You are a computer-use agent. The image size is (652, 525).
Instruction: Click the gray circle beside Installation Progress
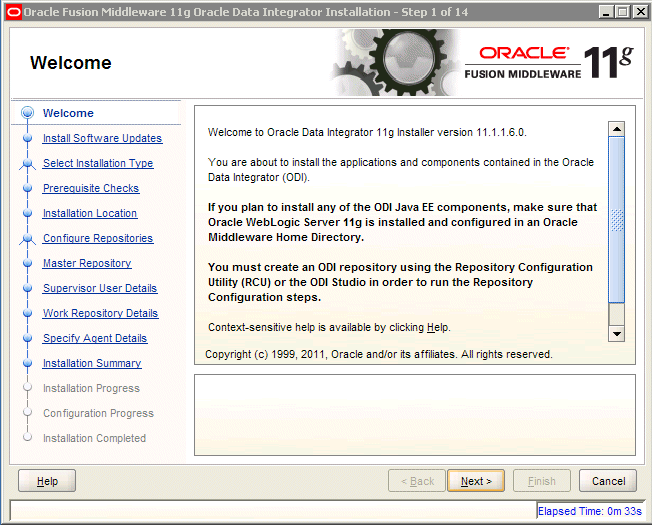[27, 387]
